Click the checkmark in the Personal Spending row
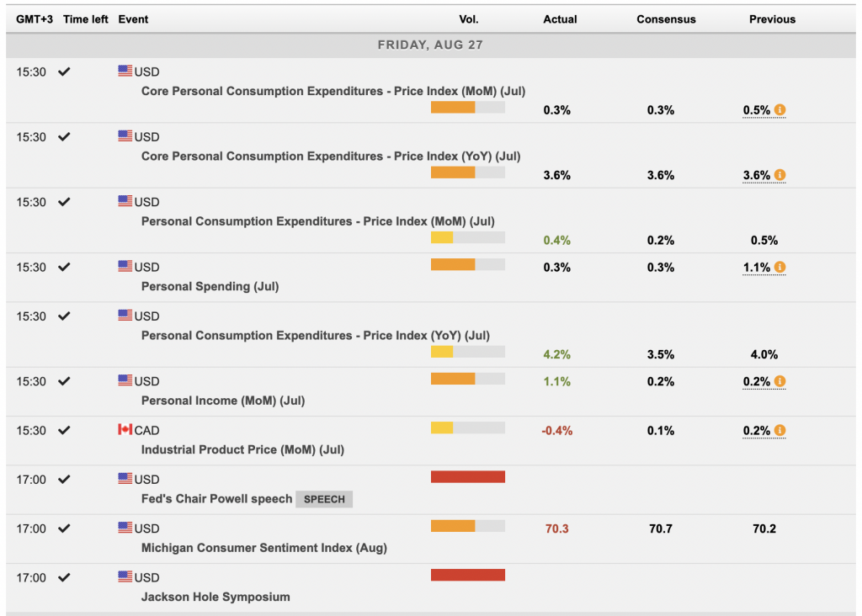Viewport: 862px width, 616px height. point(64,267)
